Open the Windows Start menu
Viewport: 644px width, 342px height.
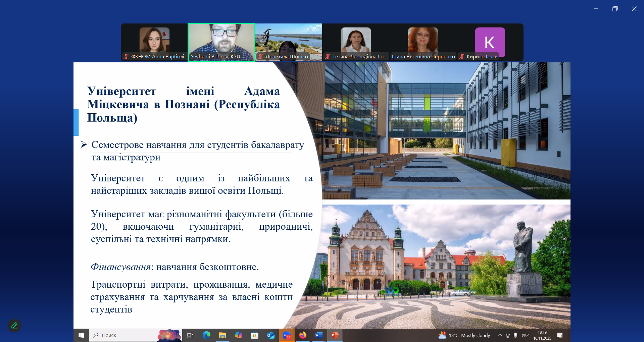click(x=81, y=335)
